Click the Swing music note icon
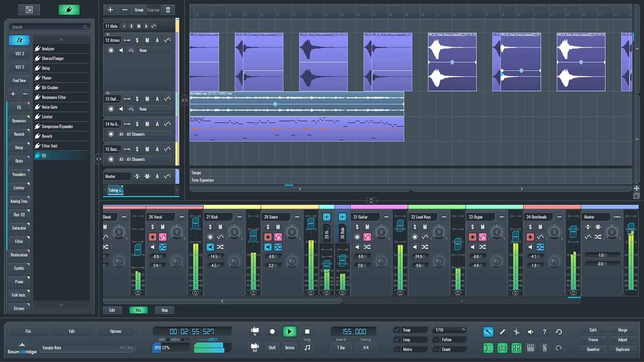This screenshot has width=644, height=362. 308,348
